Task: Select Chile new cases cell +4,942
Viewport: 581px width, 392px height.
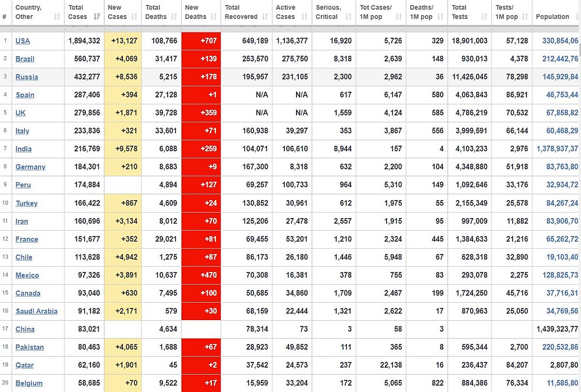Action: [122, 257]
